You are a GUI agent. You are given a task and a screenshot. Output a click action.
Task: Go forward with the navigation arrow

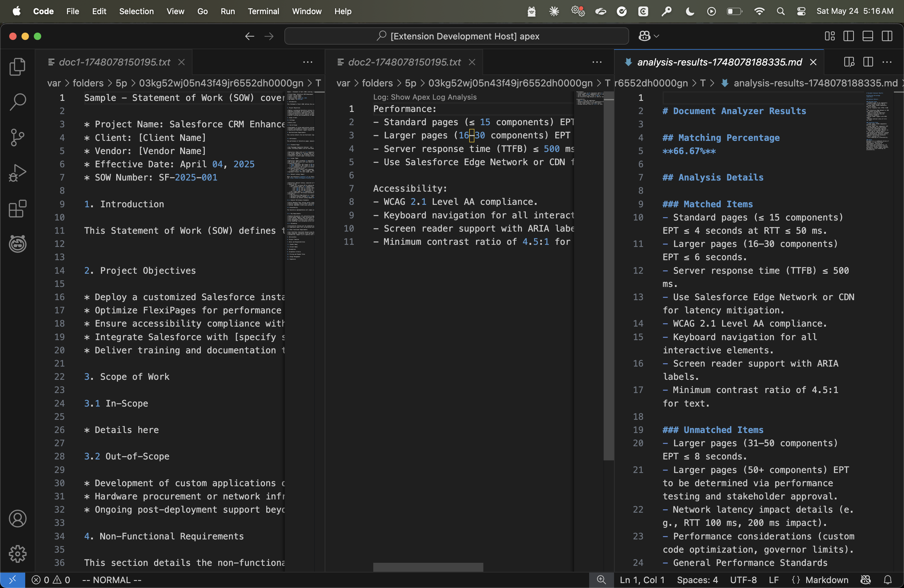[269, 36]
